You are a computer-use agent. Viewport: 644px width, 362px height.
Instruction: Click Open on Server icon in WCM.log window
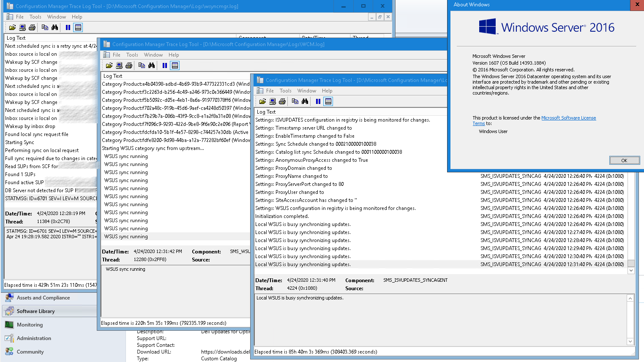pyautogui.click(x=119, y=65)
